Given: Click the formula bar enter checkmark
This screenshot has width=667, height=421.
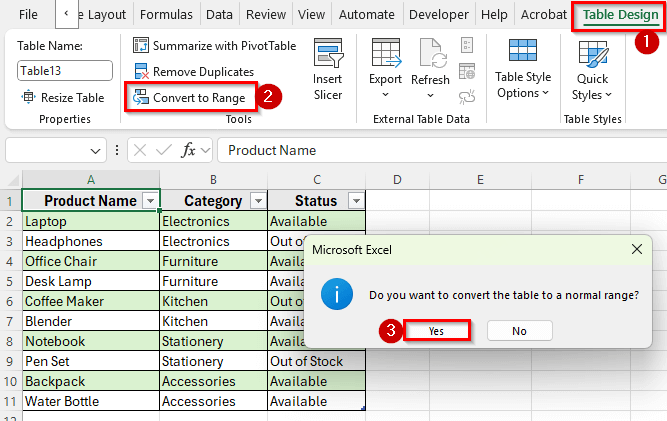Looking at the screenshot, I should pyautogui.click(x=164, y=150).
